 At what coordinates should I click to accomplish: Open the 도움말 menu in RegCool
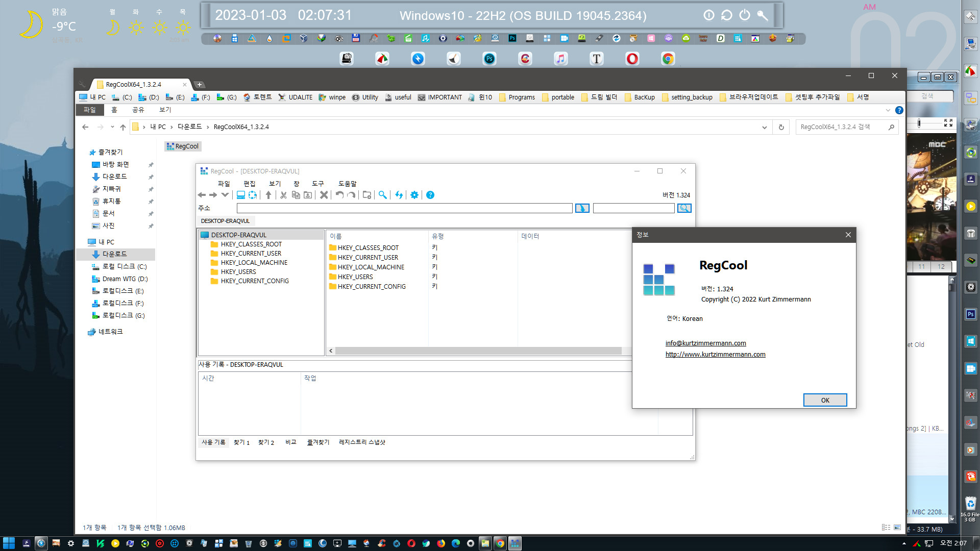(347, 184)
